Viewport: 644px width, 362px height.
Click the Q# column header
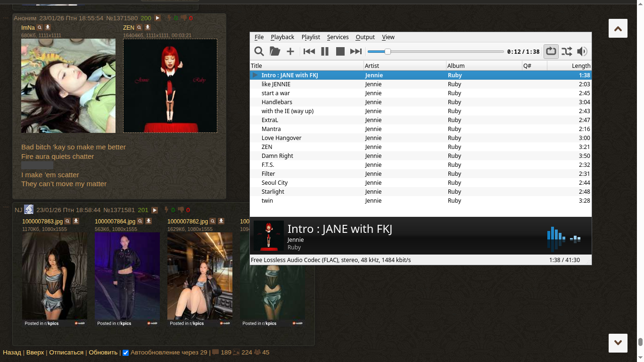pos(535,66)
